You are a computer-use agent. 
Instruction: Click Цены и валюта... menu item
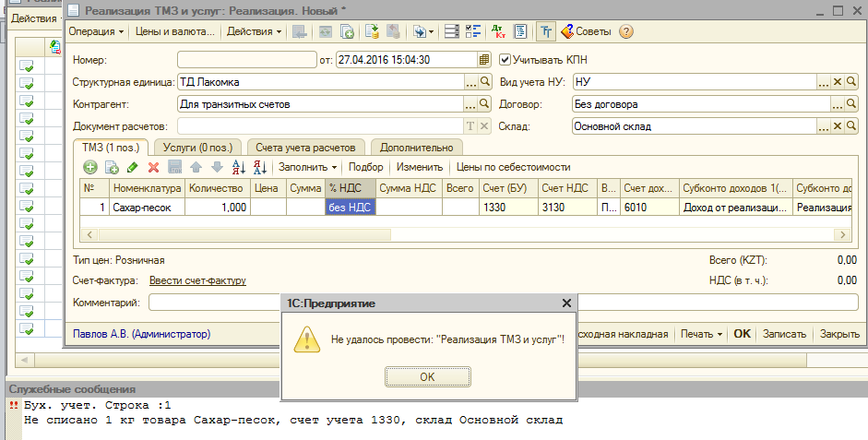pyautogui.click(x=175, y=31)
